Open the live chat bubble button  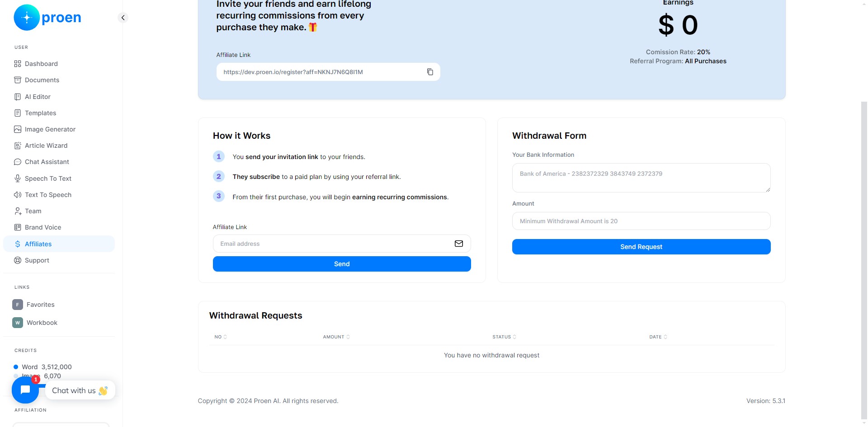tap(25, 390)
